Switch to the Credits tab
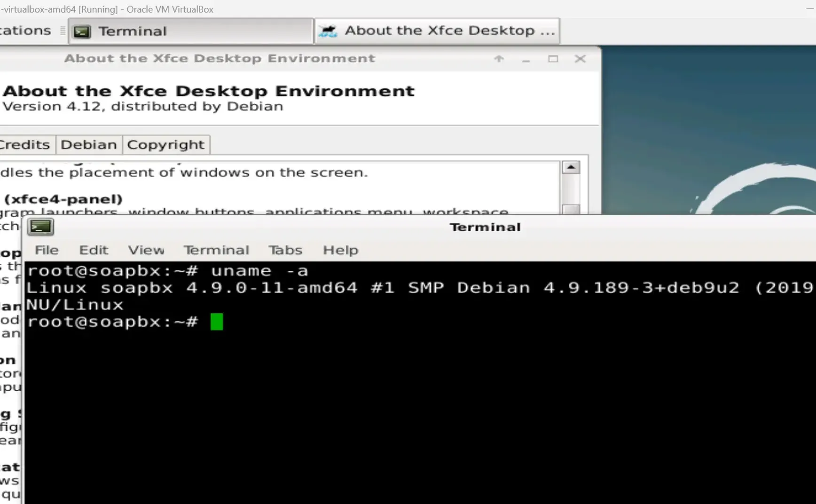This screenshot has height=504, width=816. (25, 145)
